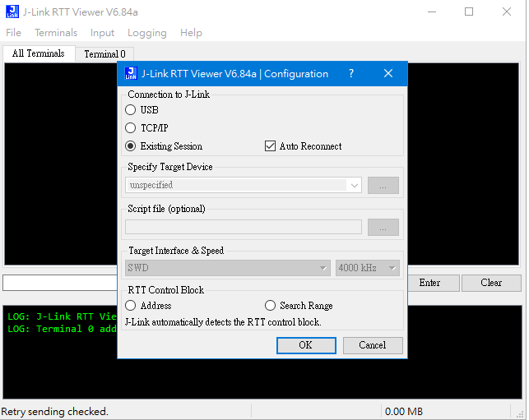Image resolution: width=529 pixels, height=420 pixels.
Task: Click the help question mark in dialog title
Action: click(x=351, y=73)
